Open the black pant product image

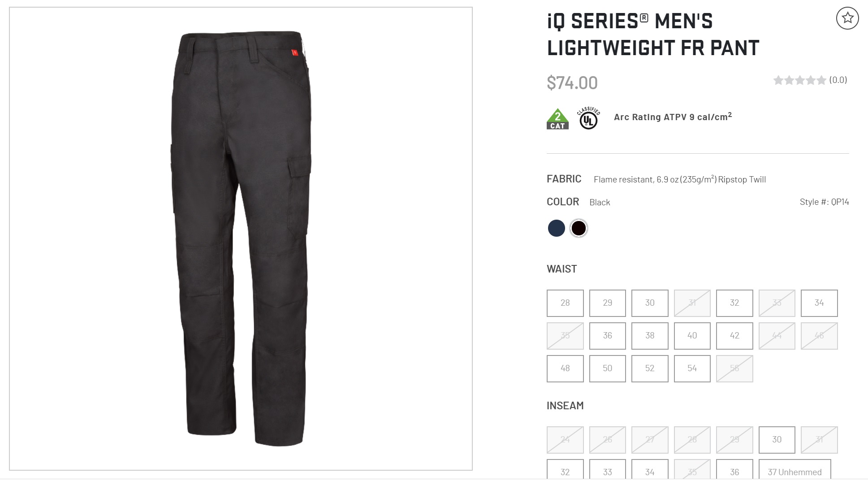pos(241,238)
